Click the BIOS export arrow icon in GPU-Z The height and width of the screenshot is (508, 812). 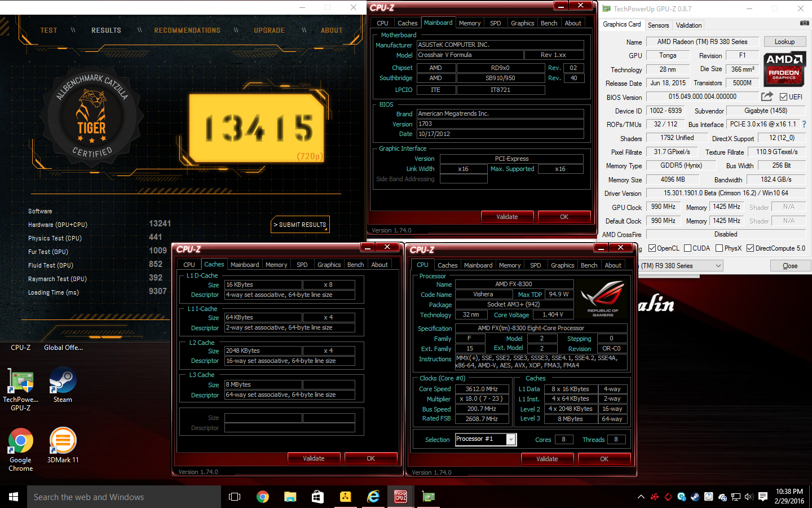[x=767, y=97]
